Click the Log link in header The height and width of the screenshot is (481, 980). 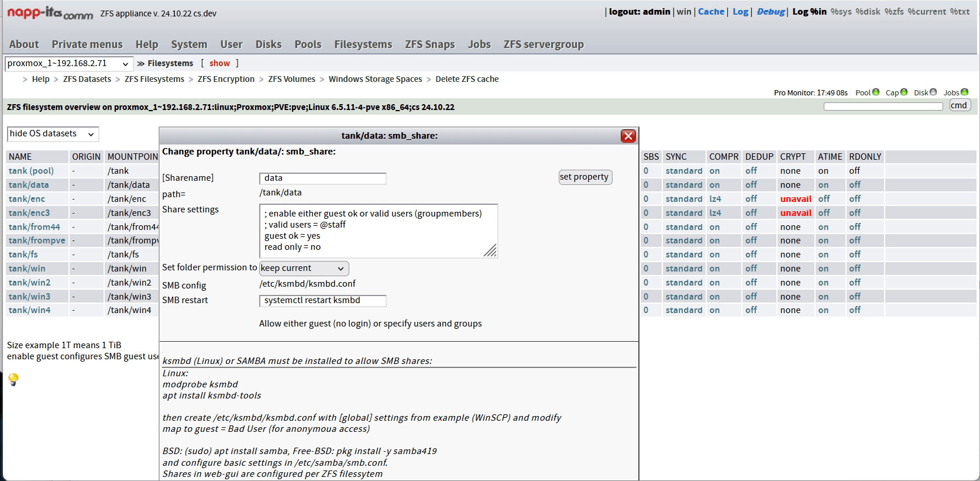[740, 12]
